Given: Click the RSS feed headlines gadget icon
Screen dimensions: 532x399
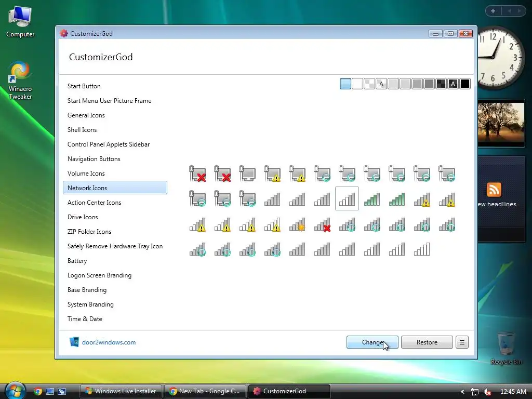Looking at the screenshot, I should click(494, 190).
